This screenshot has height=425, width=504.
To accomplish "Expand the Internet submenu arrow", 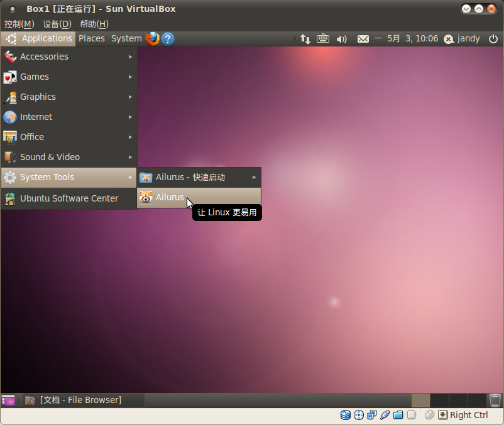I will [x=131, y=117].
